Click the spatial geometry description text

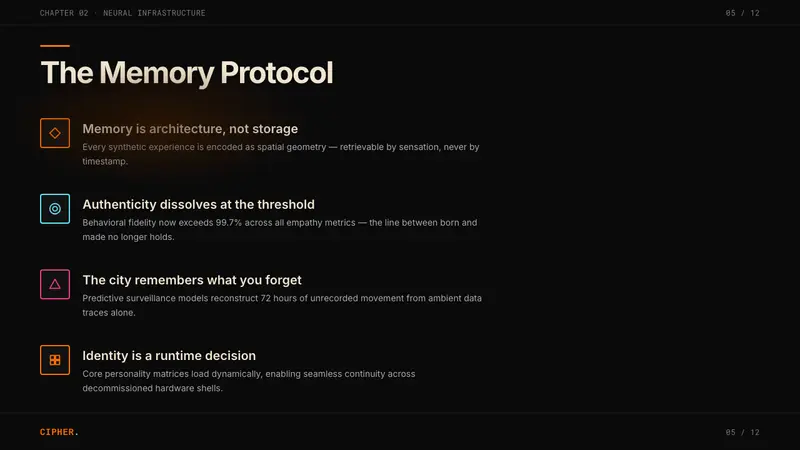click(281, 154)
